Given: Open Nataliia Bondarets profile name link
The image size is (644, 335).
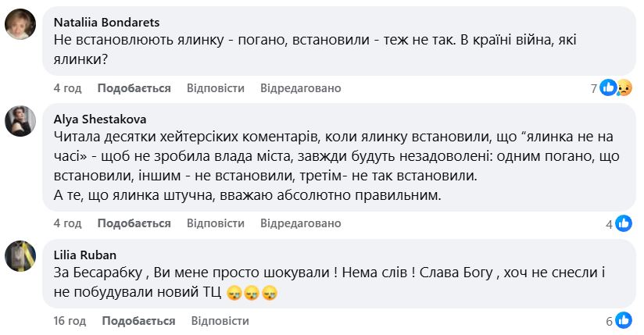Looking at the screenshot, I should (106, 22).
